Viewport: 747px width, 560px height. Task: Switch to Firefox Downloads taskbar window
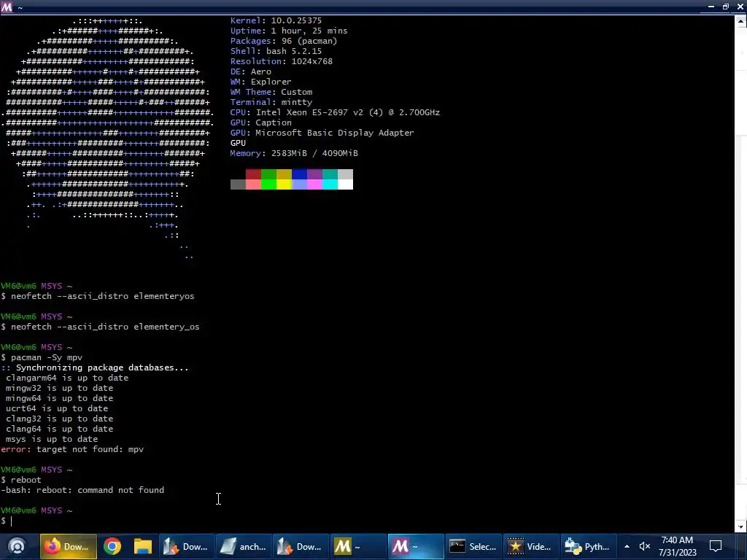pos(68,546)
